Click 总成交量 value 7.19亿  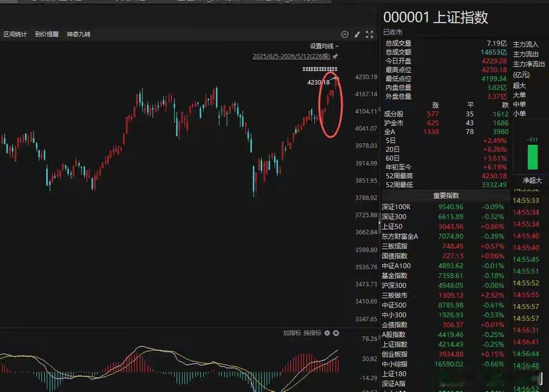(497, 43)
